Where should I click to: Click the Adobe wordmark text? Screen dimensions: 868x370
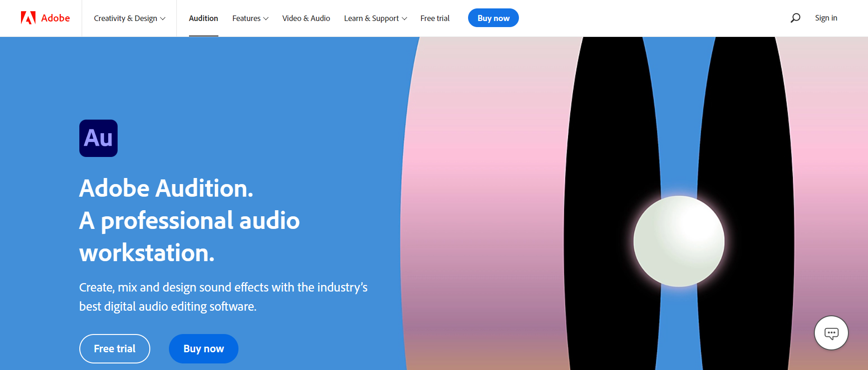pyautogui.click(x=56, y=18)
